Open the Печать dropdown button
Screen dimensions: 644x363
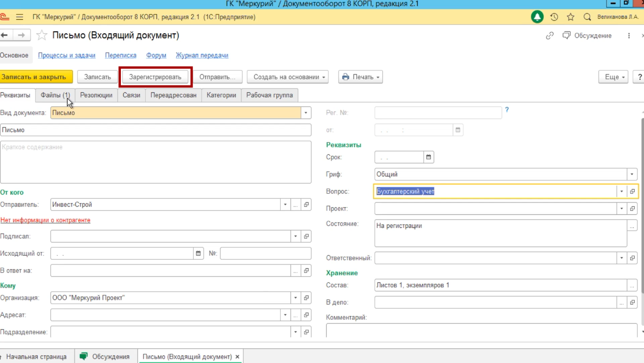click(360, 77)
